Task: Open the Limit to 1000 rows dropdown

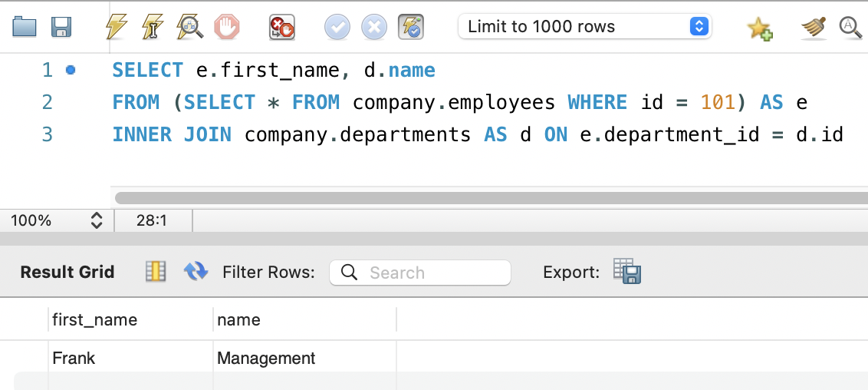Action: point(585,27)
